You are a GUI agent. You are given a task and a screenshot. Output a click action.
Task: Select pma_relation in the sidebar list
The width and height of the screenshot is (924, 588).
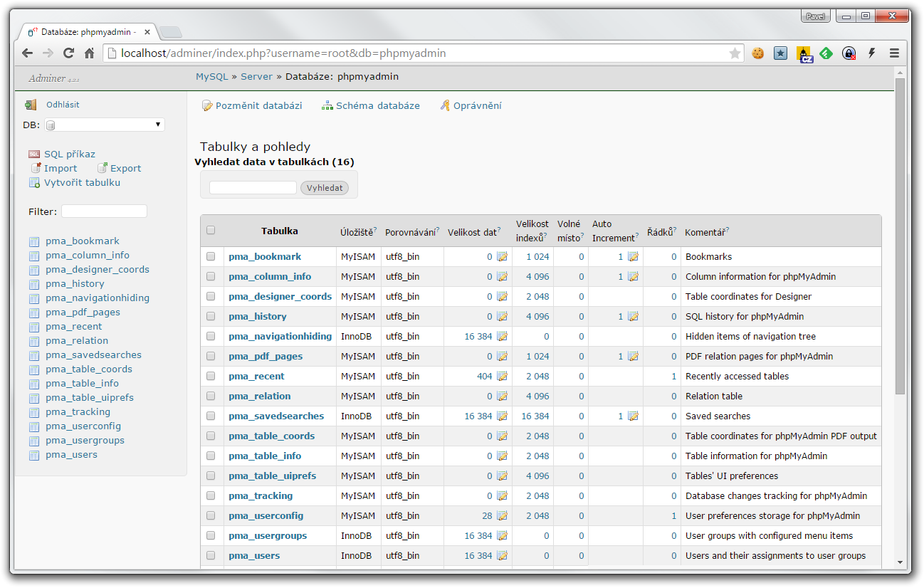(77, 341)
